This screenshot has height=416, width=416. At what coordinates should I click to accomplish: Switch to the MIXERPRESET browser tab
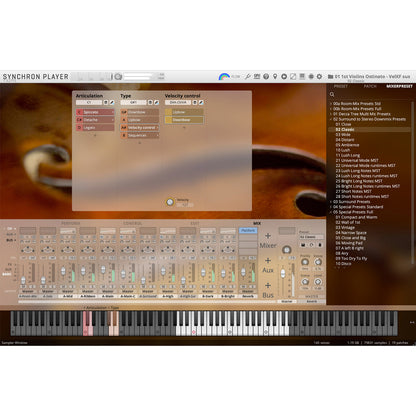point(399,86)
